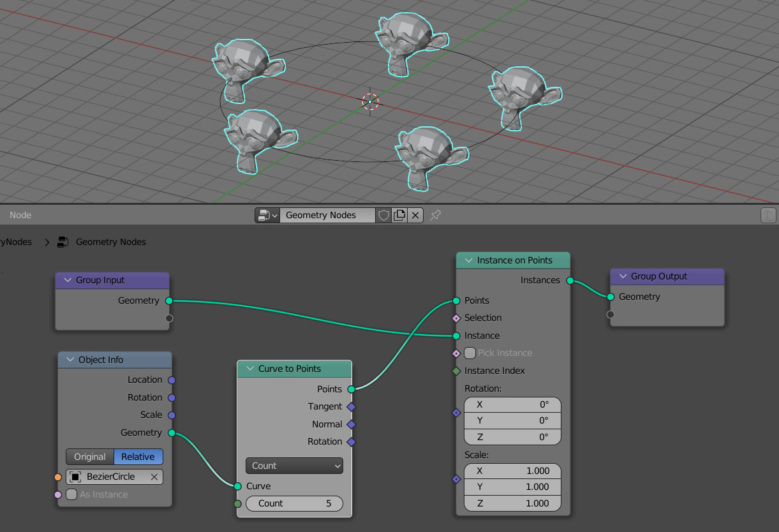Collapse the Instance on Points node

(468, 260)
